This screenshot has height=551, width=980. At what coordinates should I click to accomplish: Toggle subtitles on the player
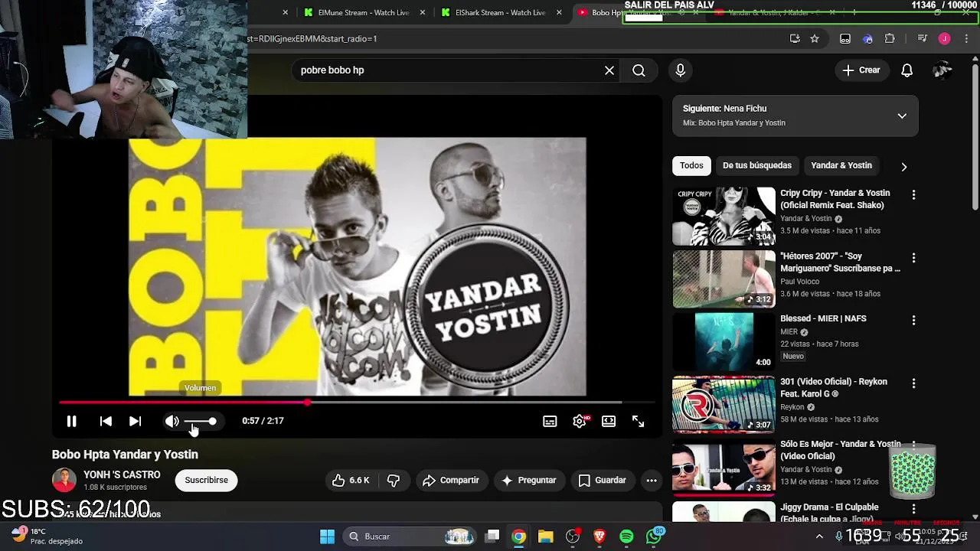[x=550, y=421]
